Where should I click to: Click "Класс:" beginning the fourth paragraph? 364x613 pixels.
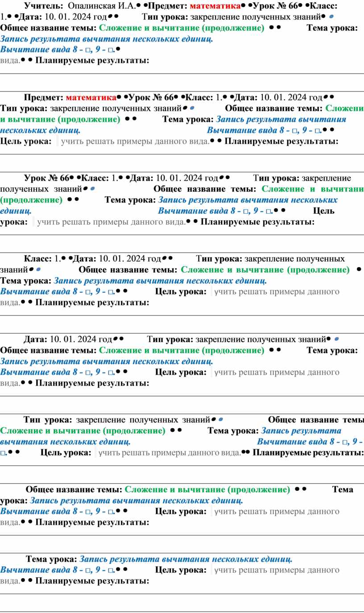click(37, 259)
